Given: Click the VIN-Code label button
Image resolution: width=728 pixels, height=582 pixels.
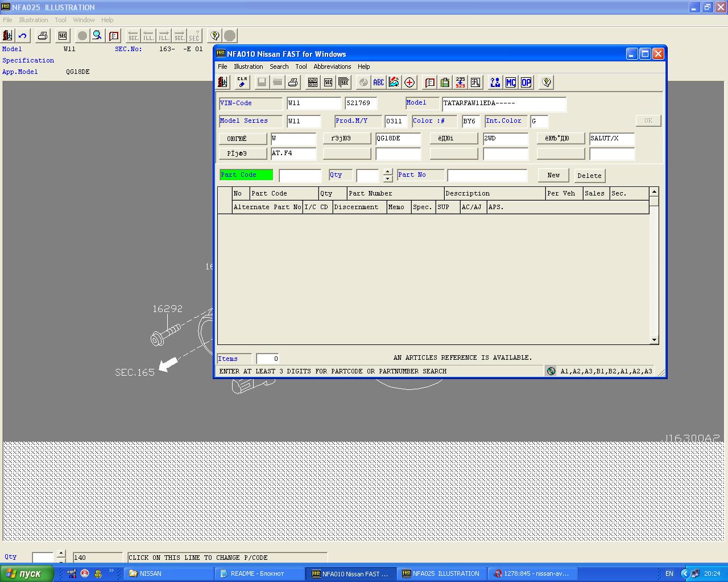Looking at the screenshot, I should (x=250, y=103).
